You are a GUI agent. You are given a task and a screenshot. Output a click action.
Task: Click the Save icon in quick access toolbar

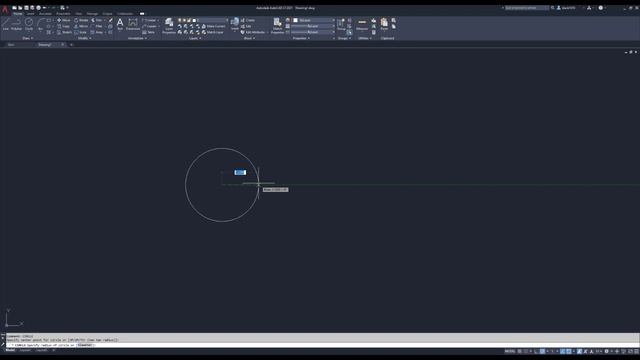point(26,8)
